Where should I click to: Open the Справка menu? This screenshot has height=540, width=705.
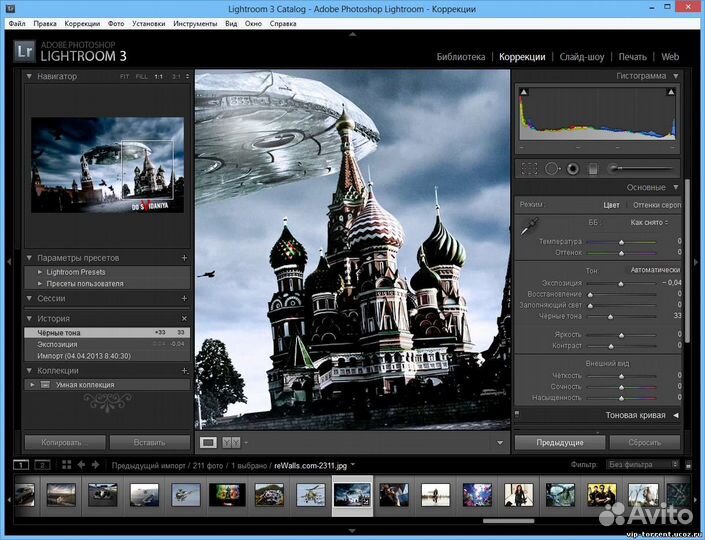[x=283, y=23]
